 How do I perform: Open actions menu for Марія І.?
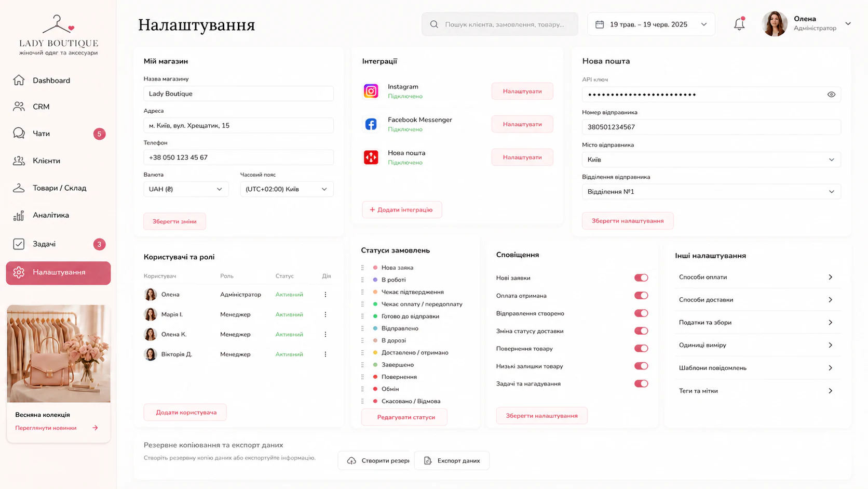pyautogui.click(x=325, y=314)
